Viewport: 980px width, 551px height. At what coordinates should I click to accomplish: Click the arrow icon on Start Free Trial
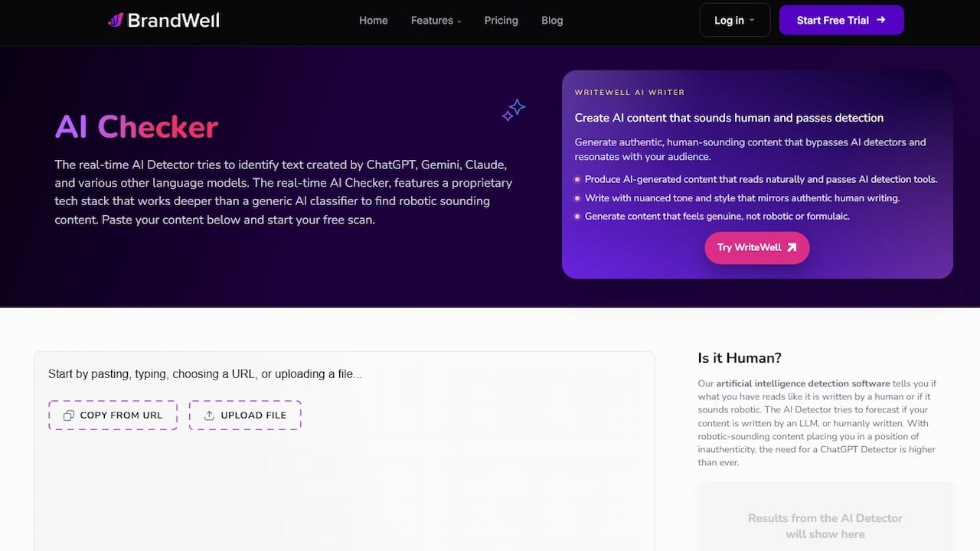coord(880,20)
